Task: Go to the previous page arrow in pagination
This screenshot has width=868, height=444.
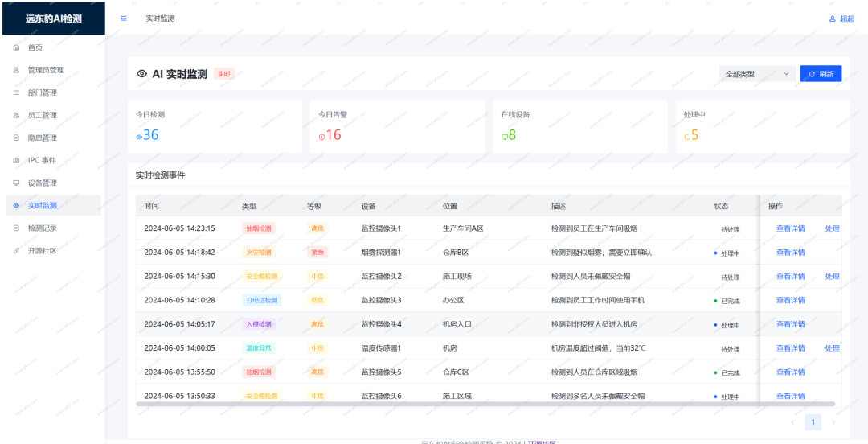Action: (x=792, y=422)
